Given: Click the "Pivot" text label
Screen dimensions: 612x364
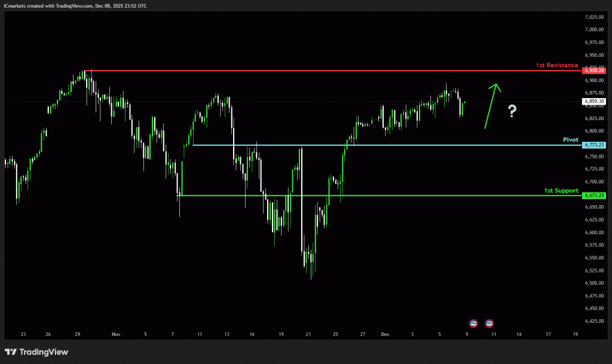Looking at the screenshot, I should (570, 139).
